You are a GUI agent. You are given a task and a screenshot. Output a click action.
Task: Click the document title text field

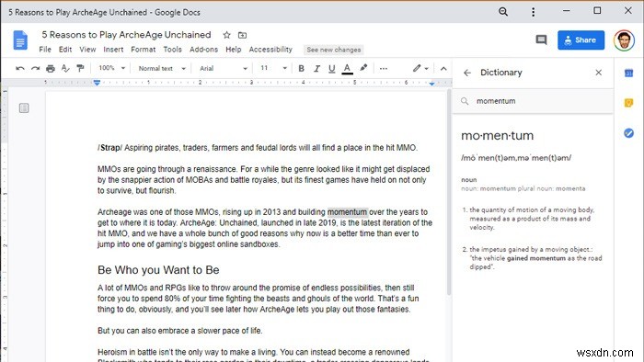[x=126, y=35]
